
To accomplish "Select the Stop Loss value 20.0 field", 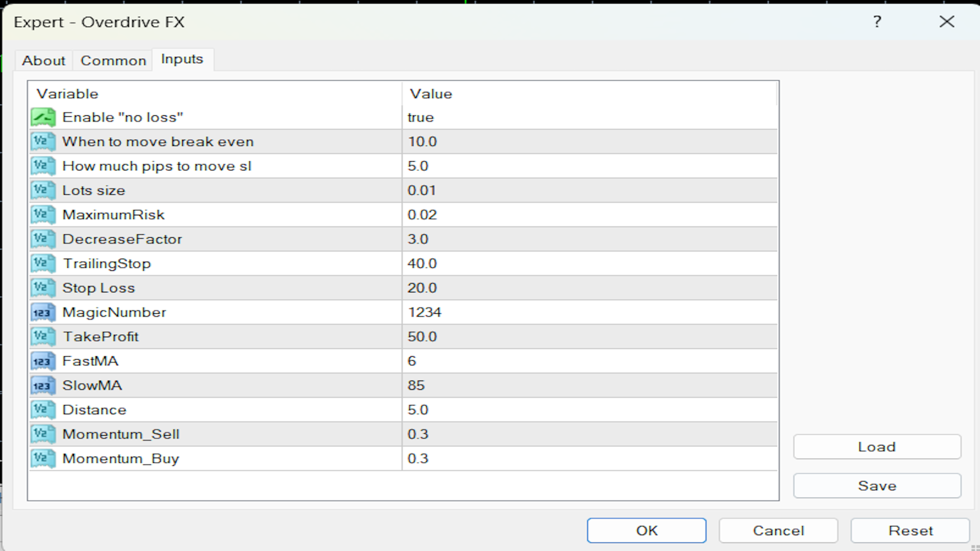I will click(x=590, y=288).
